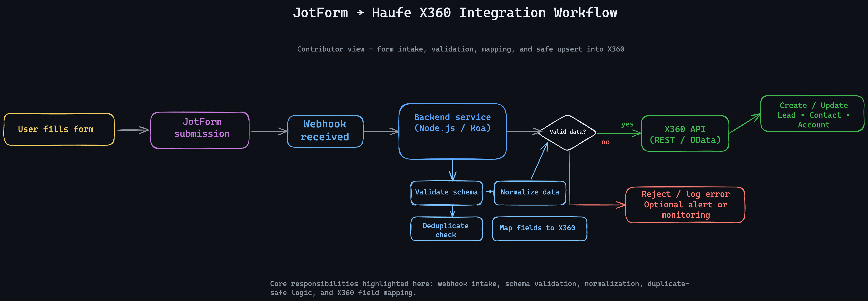Click the 'Core responsibilities highlighted here' footer note
868x301 pixels.
[480, 288]
